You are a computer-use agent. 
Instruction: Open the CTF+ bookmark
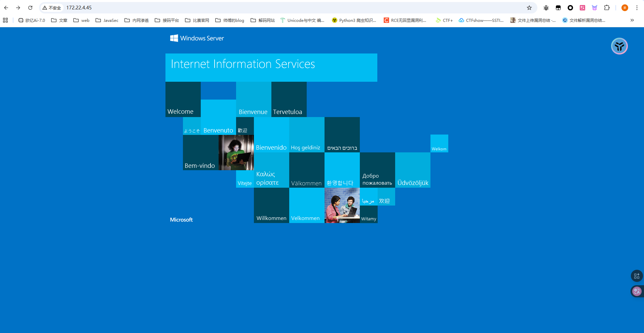coord(444,20)
